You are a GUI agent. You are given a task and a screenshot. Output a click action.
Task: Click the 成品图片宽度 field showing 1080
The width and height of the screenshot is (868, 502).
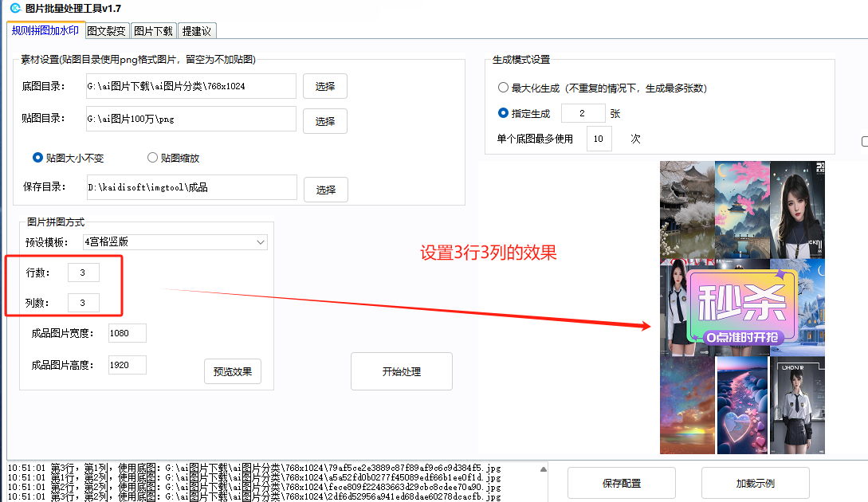pyautogui.click(x=128, y=333)
